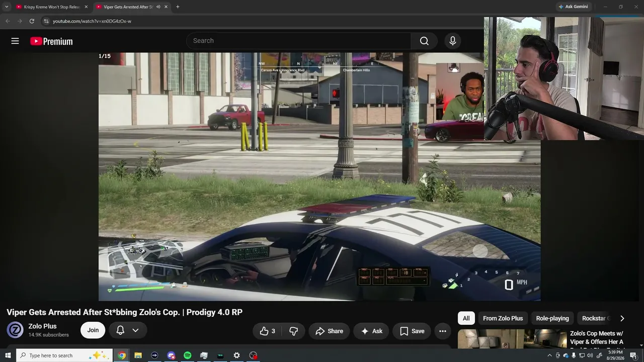644x362 pixels.
Task: Open OBS Studio from the taskbar
Action: (x=254, y=355)
